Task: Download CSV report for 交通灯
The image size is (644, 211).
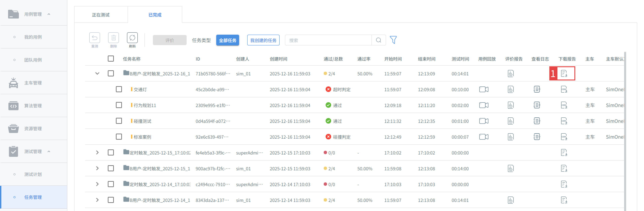Action: (564, 89)
